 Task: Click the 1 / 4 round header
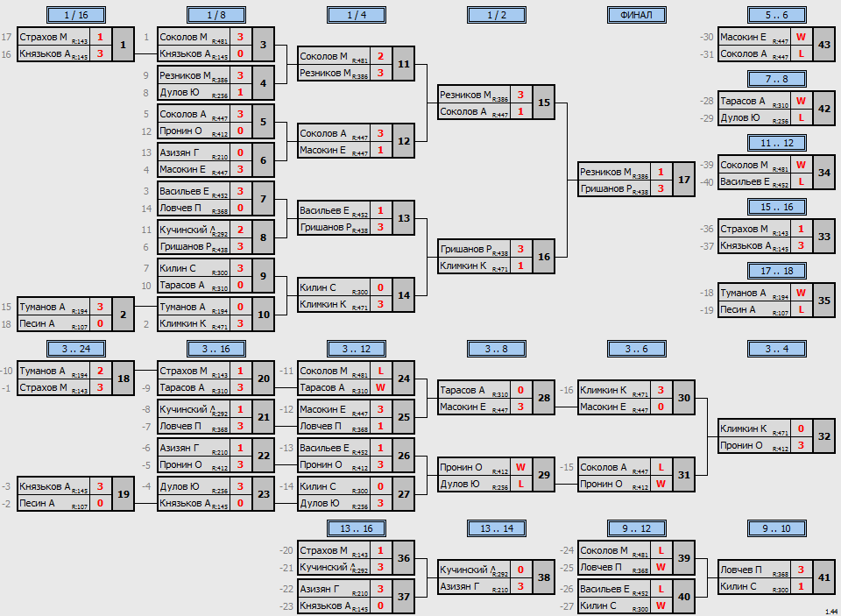(357, 15)
